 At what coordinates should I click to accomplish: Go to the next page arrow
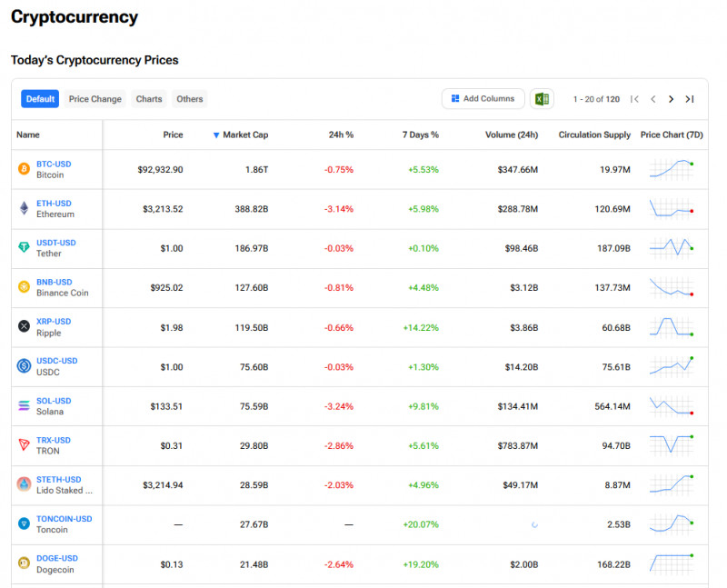coord(671,99)
